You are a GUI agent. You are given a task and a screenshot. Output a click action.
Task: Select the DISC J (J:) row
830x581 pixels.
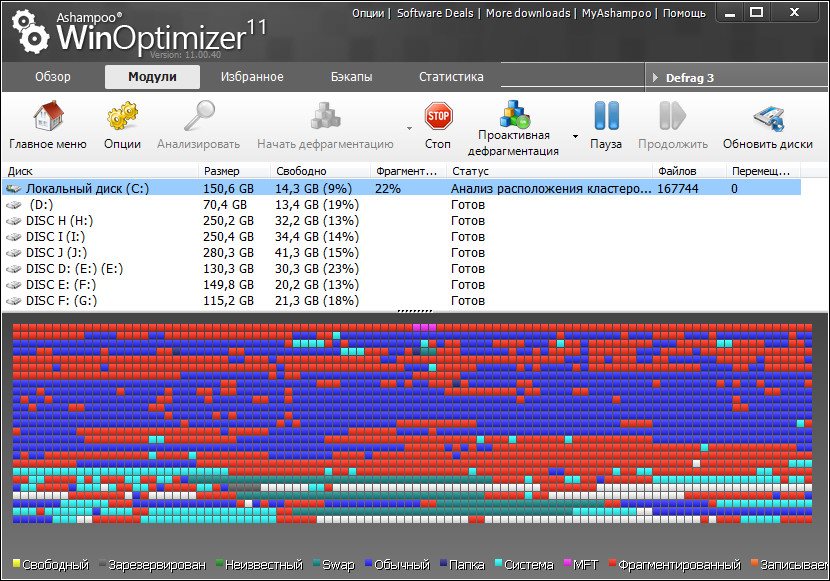[401, 253]
